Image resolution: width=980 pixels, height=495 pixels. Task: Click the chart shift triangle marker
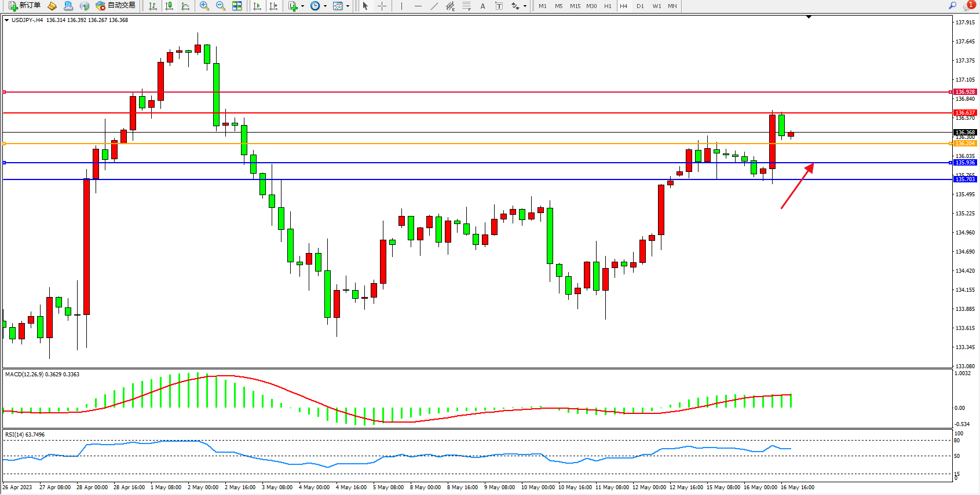tap(809, 17)
